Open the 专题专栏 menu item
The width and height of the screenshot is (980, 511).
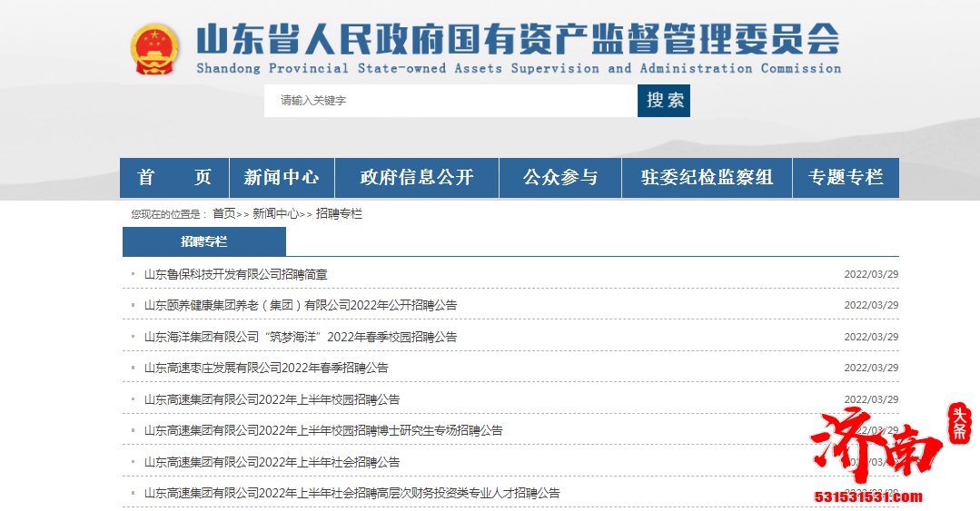846,177
